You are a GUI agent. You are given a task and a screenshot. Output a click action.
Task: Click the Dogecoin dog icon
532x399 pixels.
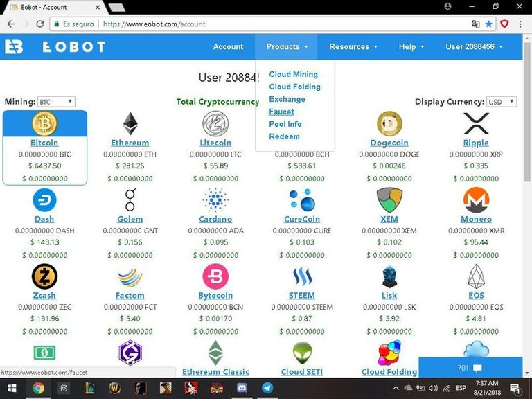point(389,123)
